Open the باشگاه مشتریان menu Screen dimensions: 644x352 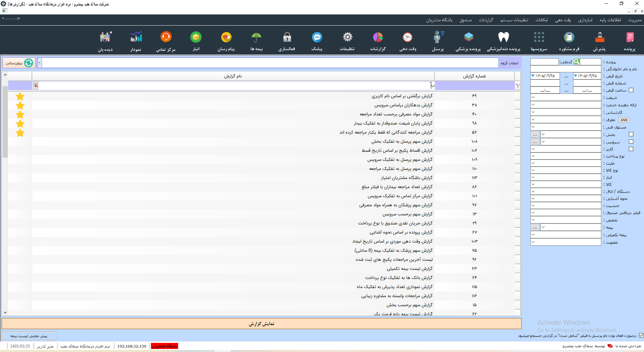pos(439,20)
